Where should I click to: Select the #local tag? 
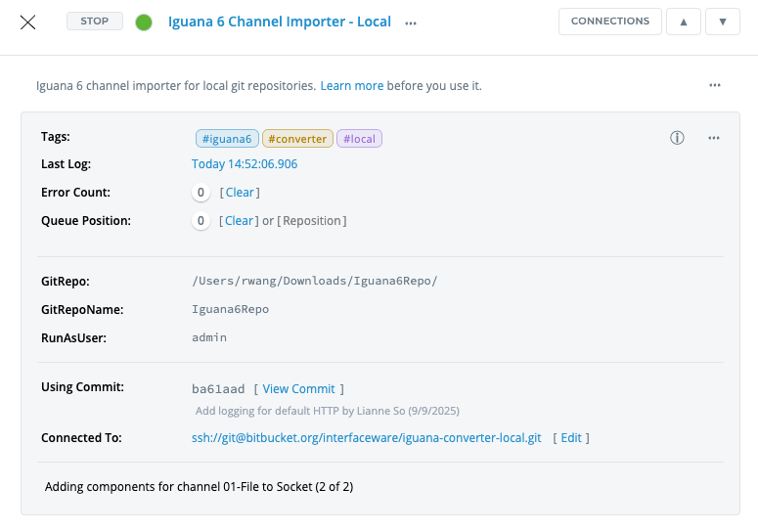point(359,139)
